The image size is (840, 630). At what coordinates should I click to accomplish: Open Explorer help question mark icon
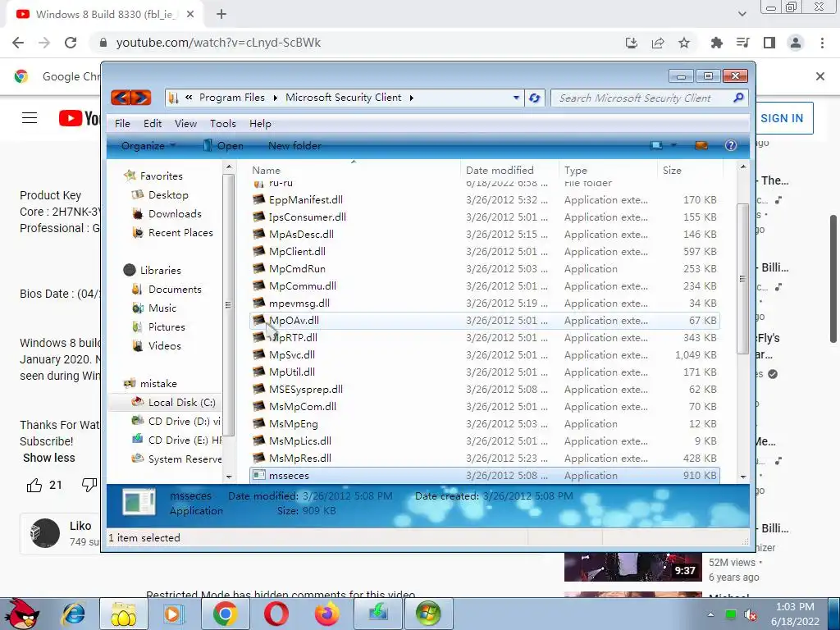[x=730, y=146]
